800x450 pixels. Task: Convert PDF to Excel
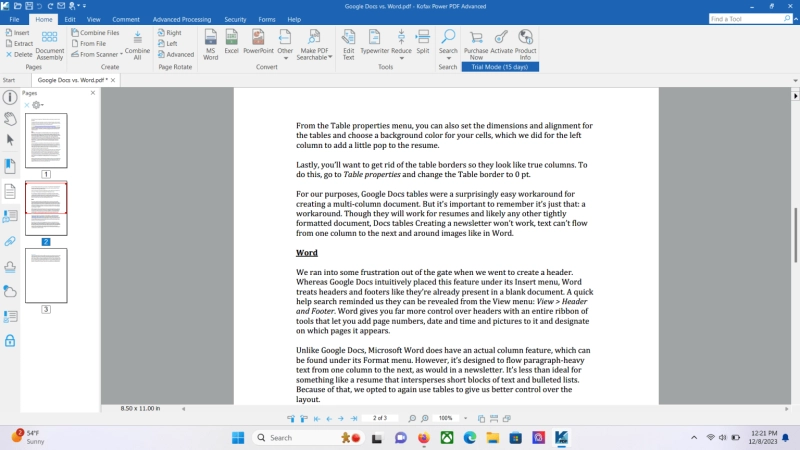[x=231, y=42]
